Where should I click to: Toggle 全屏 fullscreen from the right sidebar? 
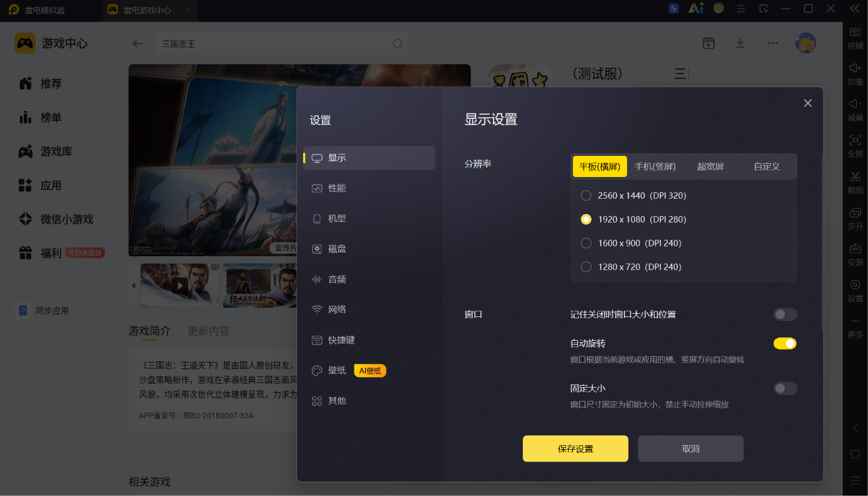855,147
